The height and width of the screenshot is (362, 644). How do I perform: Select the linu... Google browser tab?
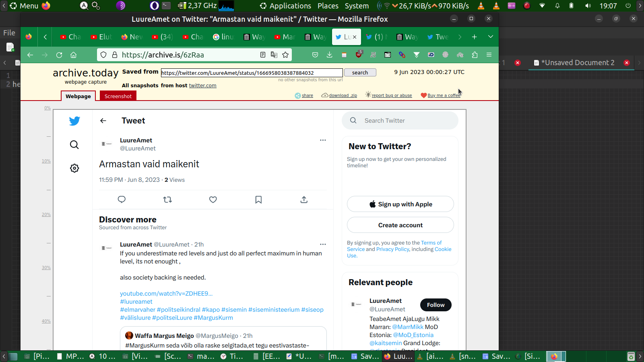[x=223, y=37]
